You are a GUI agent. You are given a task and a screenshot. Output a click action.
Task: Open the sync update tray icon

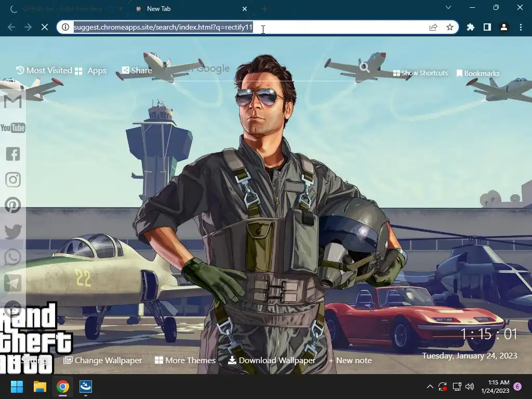pyautogui.click(x=443, y=387)
